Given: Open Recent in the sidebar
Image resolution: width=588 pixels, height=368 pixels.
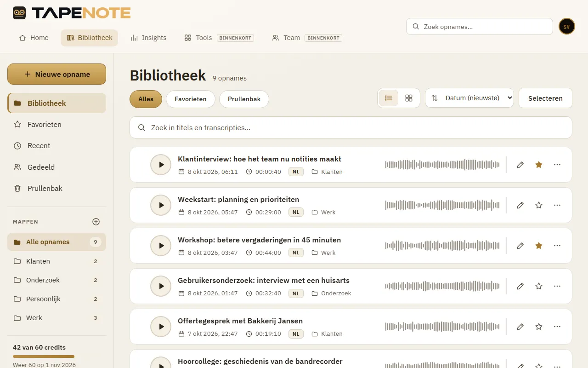Looking at the screenshot, I should coord(57,145).
